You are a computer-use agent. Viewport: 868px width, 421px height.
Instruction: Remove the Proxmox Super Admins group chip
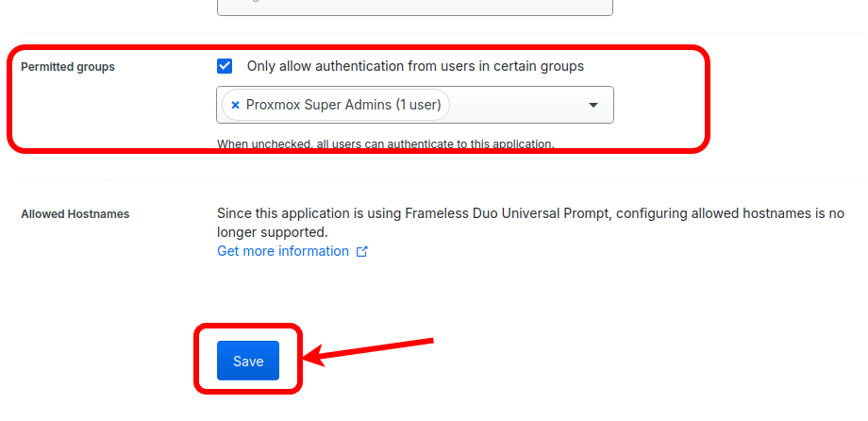pyautogui.click(x=235, y=105)
